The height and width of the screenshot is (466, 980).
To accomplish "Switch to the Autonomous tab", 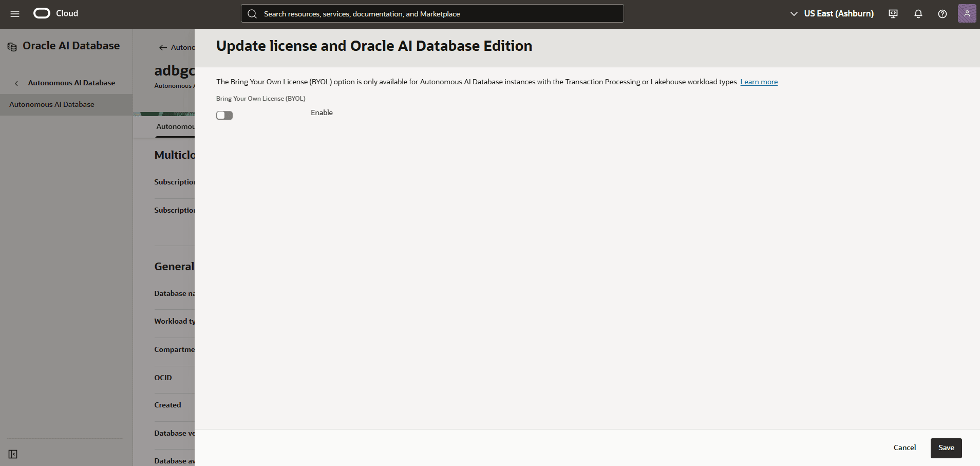I will point(176,126).
